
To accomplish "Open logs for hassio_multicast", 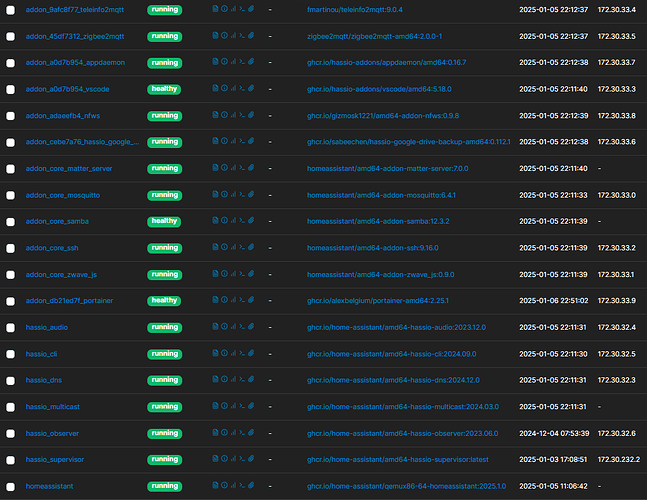I will point(215,406).
